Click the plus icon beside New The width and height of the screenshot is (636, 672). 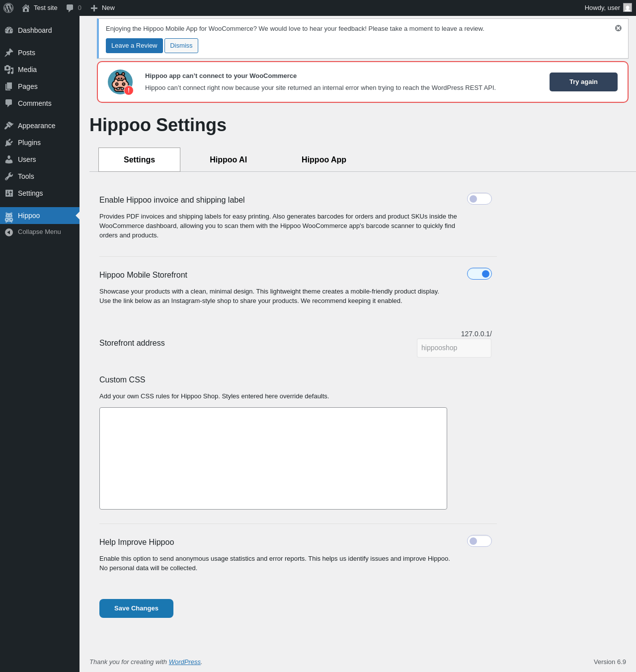94,8
